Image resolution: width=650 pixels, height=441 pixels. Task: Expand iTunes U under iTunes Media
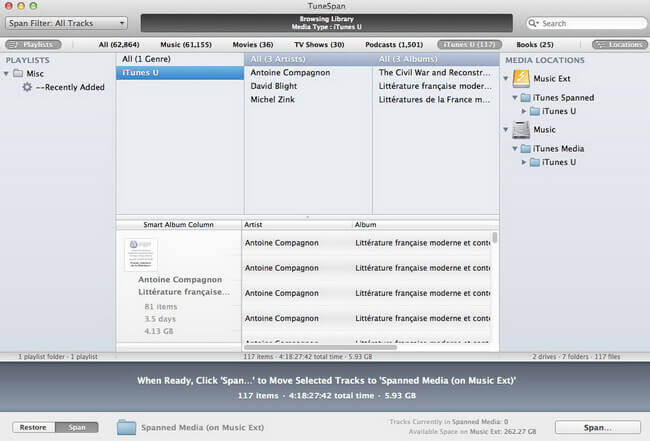tap(524, 162)
